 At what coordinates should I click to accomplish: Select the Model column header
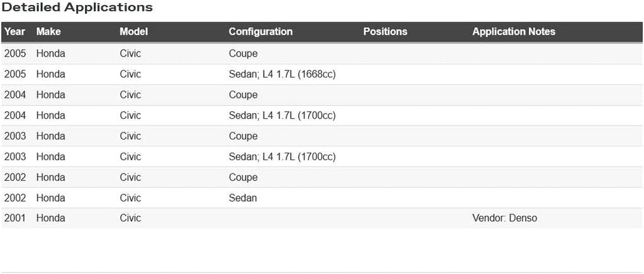(x=135, y=31)
